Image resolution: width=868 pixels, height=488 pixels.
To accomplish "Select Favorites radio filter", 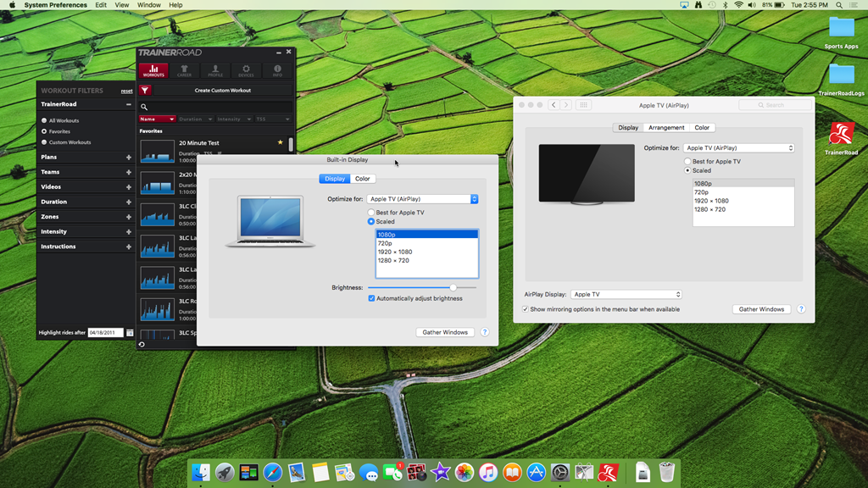I will pyautogui.click(x=44, y=131).
